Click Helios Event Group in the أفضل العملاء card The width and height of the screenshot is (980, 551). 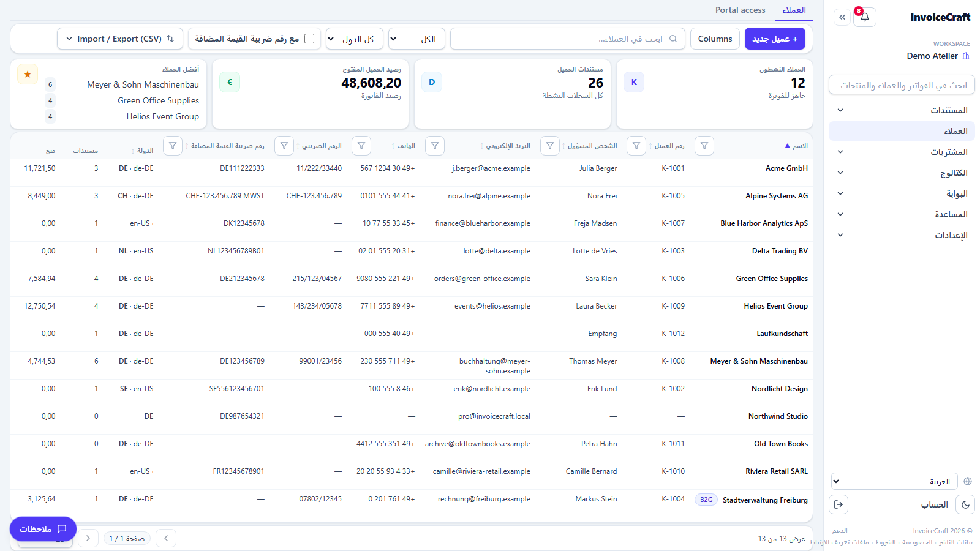click(163, 116)
